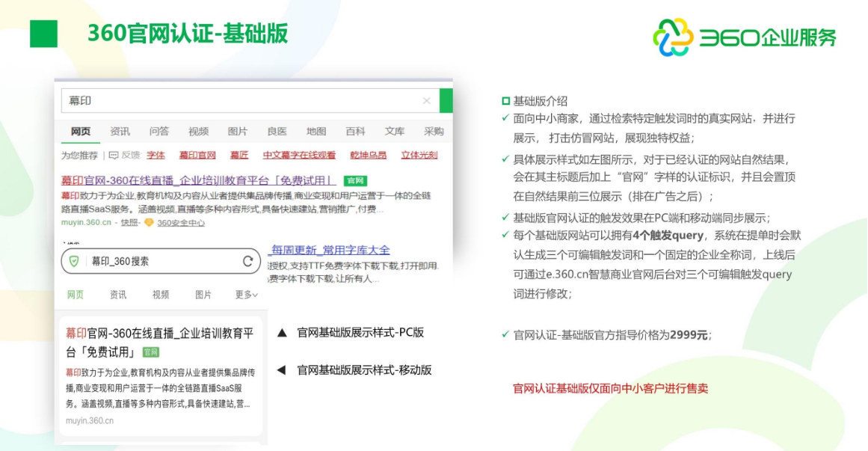Viewport: 868px width, 451px height.
Task: Click the feedback speech bubble icon next to 反馈
Action: (x=114, y=156)
